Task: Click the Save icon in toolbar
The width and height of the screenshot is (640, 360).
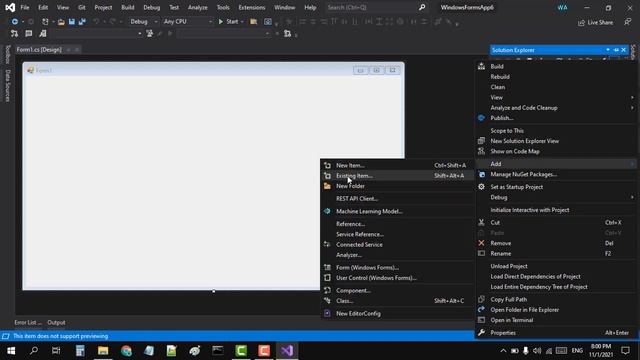Action: click(72, 22)
